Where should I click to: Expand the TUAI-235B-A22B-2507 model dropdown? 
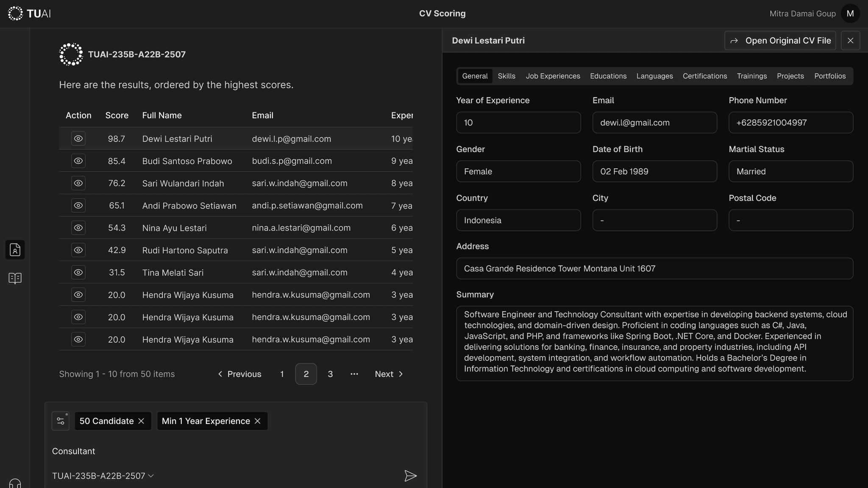coord(103,476)
